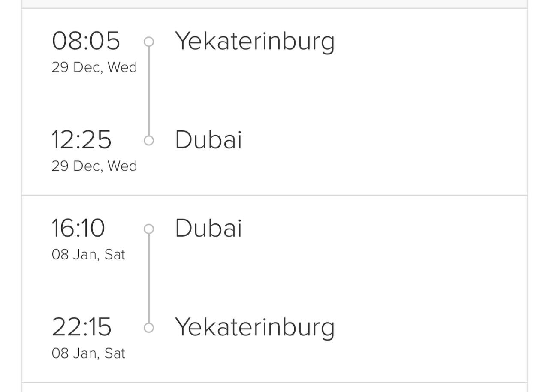This screenshot has height=392, width=549.
Task: Select Dubai as the outbound arrival city
Action: click(208, 140)
